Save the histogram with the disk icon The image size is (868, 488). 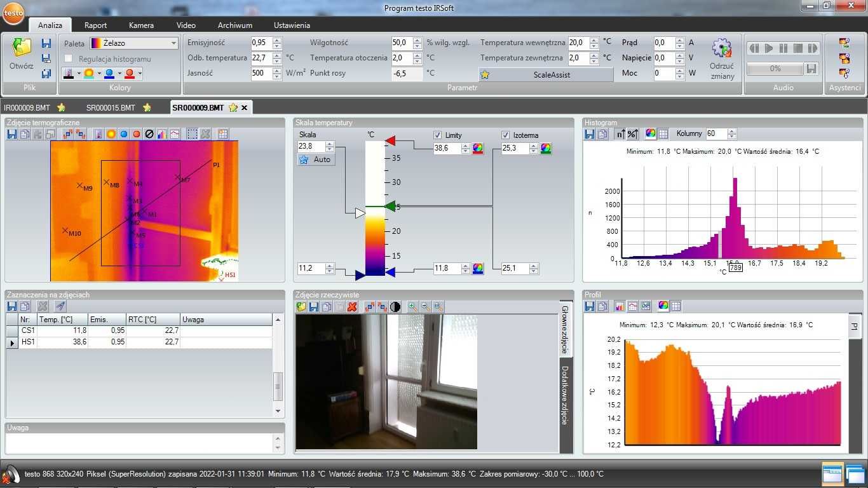(x=590, y=134)
